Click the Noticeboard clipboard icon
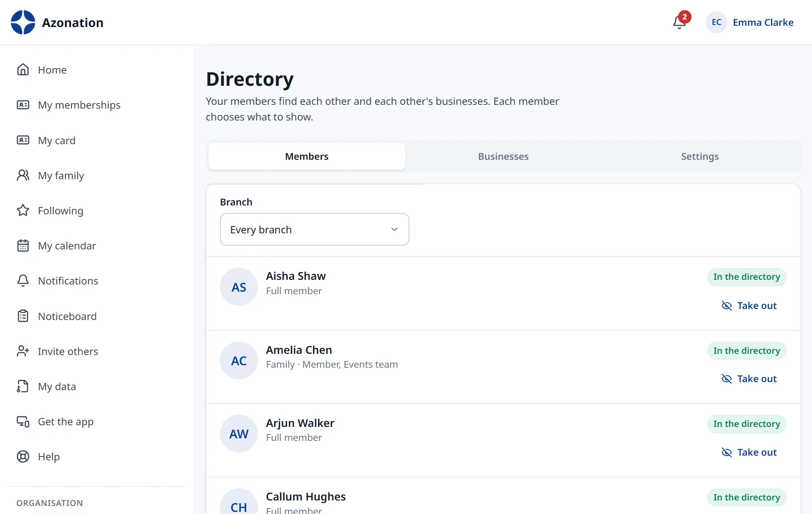Viewport: 812px width, 514px height. [23, 316]
